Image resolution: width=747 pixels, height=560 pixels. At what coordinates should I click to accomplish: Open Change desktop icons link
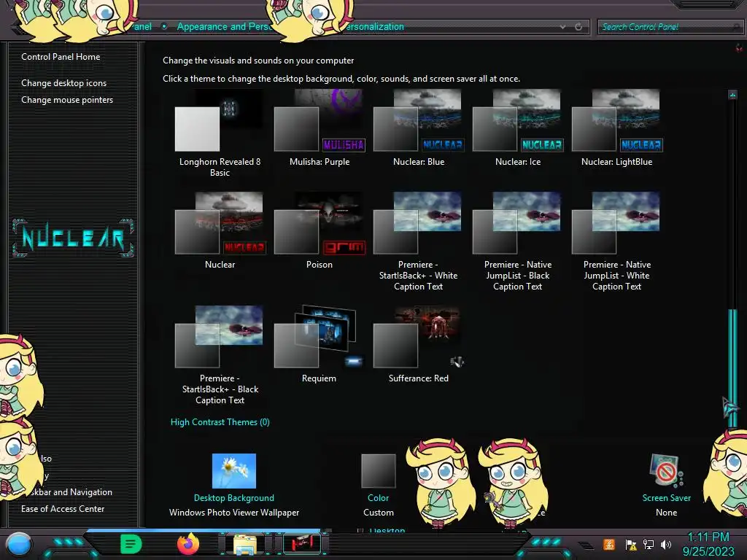point(64,83)
